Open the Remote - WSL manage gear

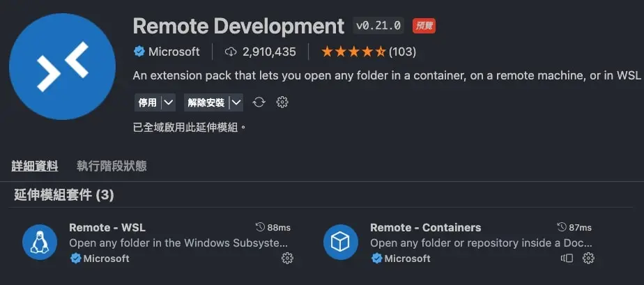click(x=287, y=259)
